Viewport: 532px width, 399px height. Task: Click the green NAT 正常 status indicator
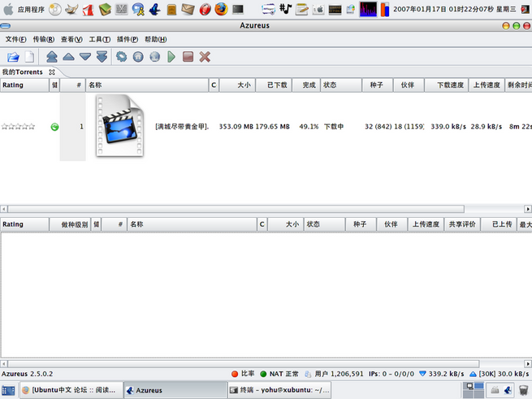(x=279, y=374)
